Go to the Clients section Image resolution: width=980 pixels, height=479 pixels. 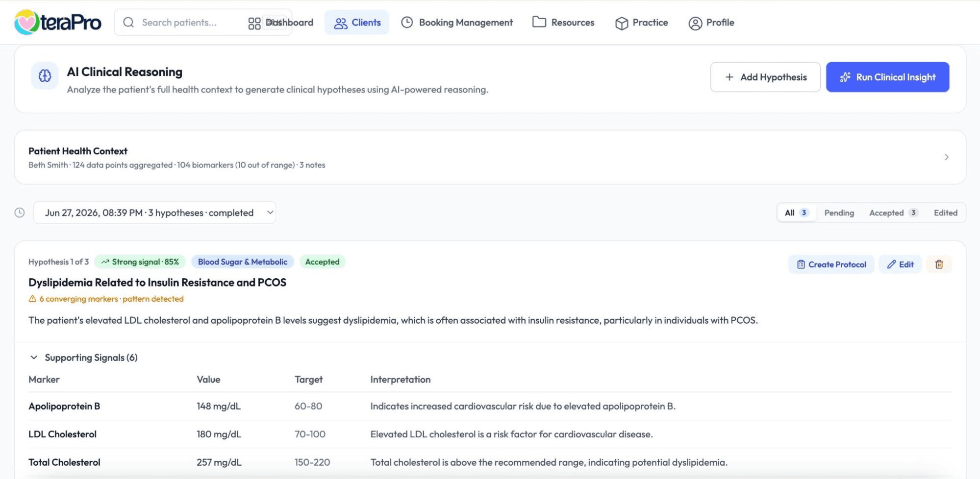(357, 23)
